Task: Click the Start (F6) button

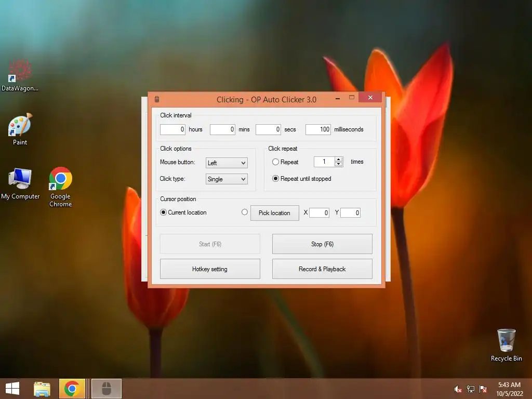Action: 210,244
